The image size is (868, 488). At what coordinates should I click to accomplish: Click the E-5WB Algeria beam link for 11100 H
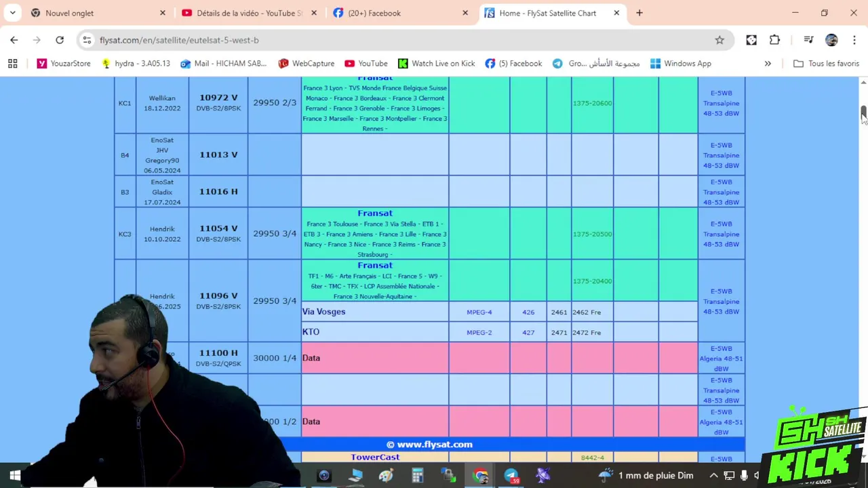[x=721, y=359]
